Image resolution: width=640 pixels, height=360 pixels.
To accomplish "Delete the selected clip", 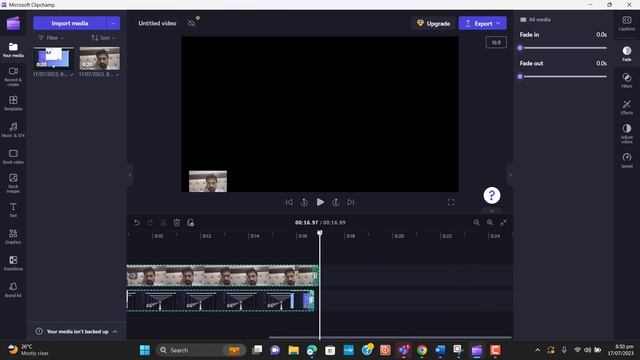I will [x=177, y=222].
